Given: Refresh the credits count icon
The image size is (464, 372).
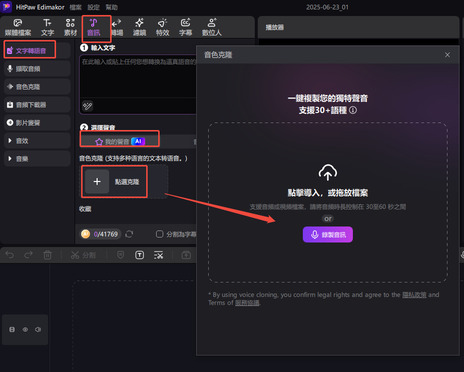Looking at the screenshot, I should tap(129, 234).
